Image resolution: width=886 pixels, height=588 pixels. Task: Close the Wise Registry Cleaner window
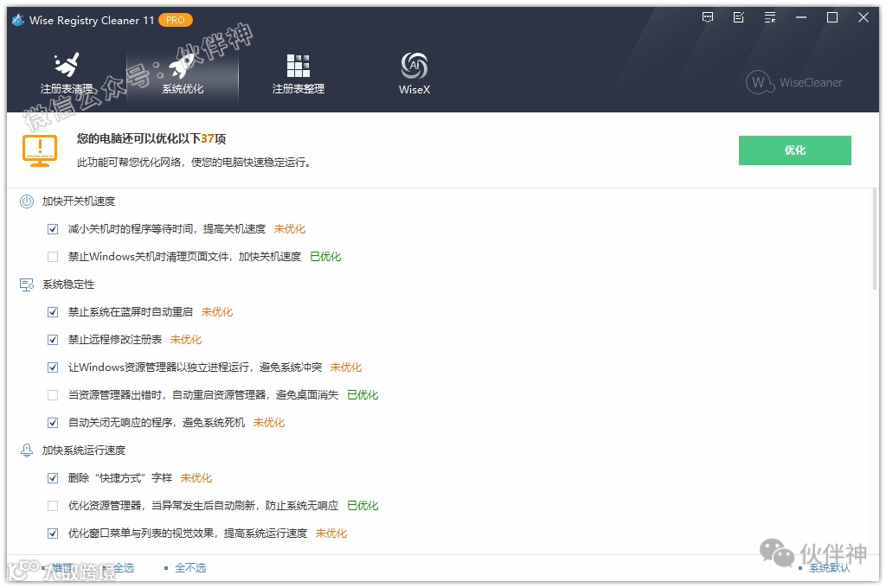863,17
